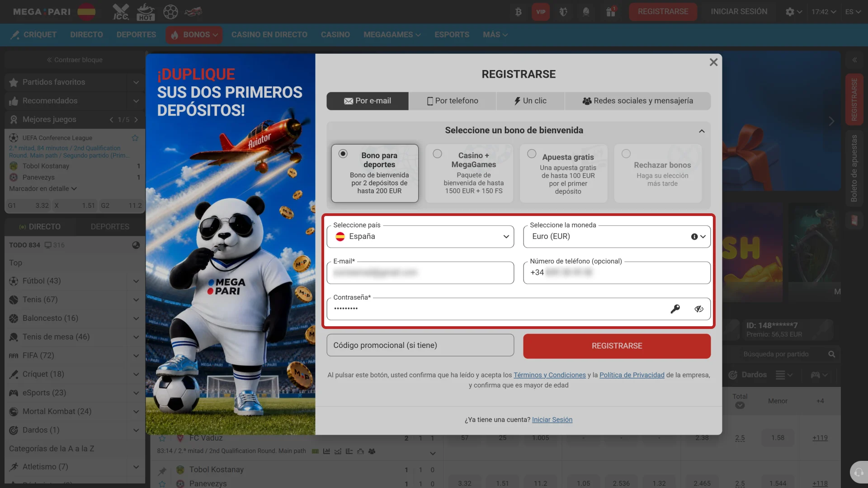Expand Fútbol (43) category
The width and height of the screenshot is (868, 488).
pos(136,281)
